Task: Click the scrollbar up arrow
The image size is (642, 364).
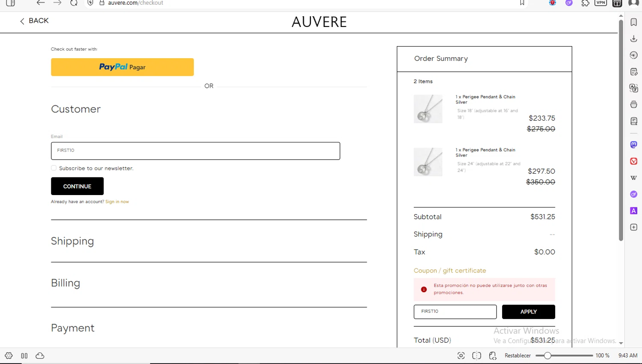Action: pos(621,16)
